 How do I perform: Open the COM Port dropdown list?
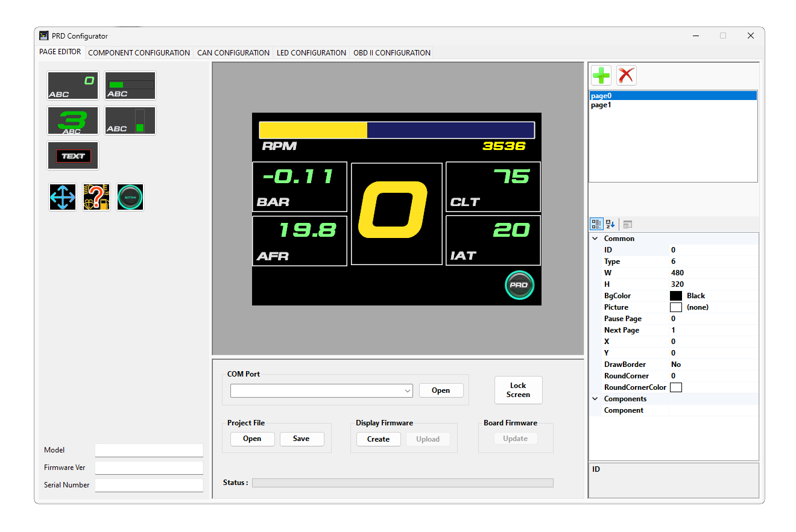coord(408,390)
